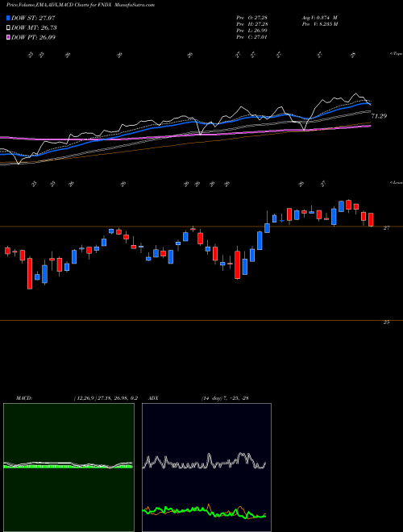Open the green MACD indicator panel

click(x=69, y=468)
